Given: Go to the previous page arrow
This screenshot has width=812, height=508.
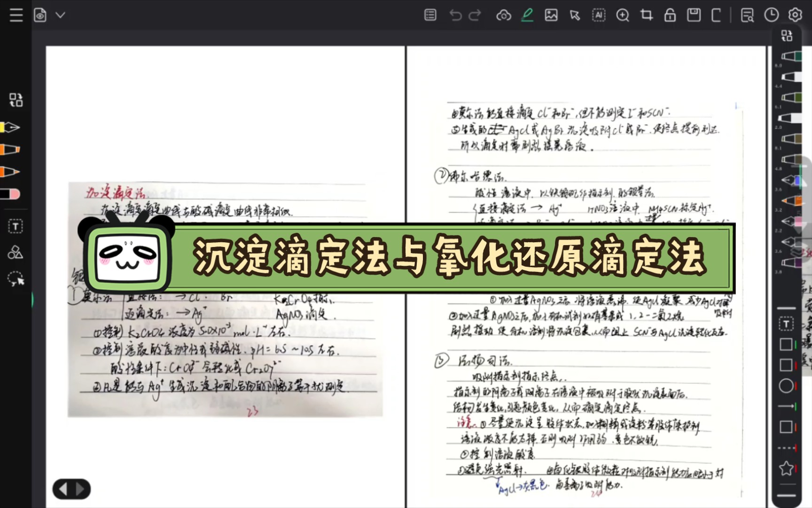Looking at the screenshot, I should pyautogui.click(x=63, y=489).
